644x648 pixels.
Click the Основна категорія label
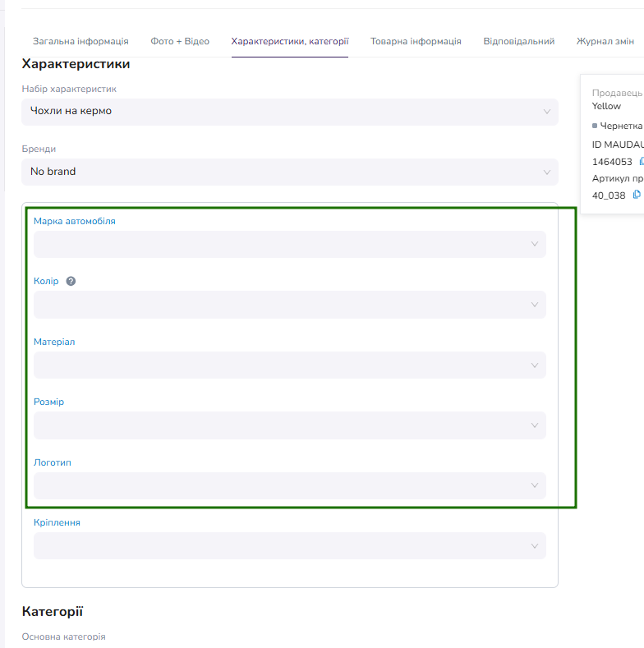[x=63, y=637]
